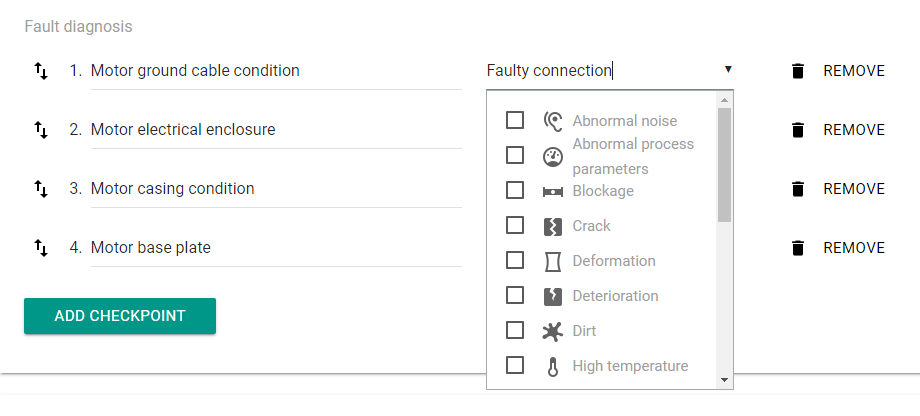Click the trash icon beside Motor base plate

797,248
